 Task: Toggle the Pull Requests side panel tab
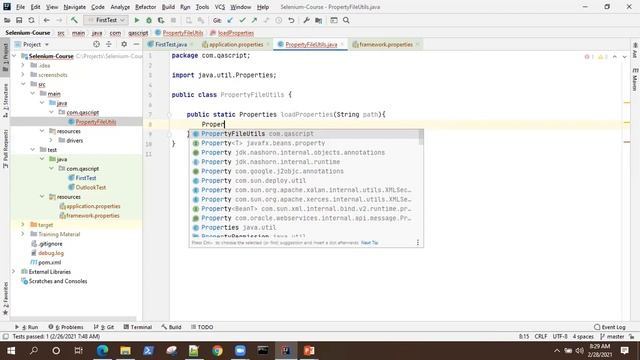coord(5,149)
